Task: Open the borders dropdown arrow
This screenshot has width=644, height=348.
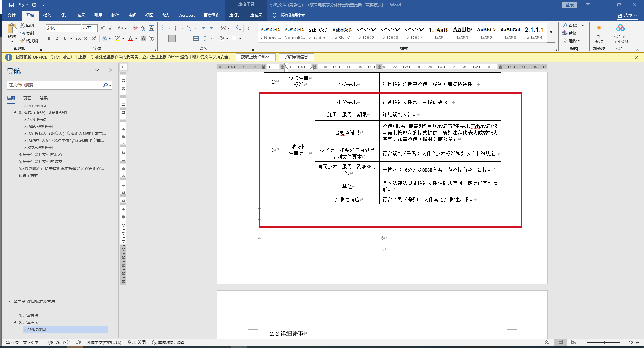Action: [x=240, y=38]
